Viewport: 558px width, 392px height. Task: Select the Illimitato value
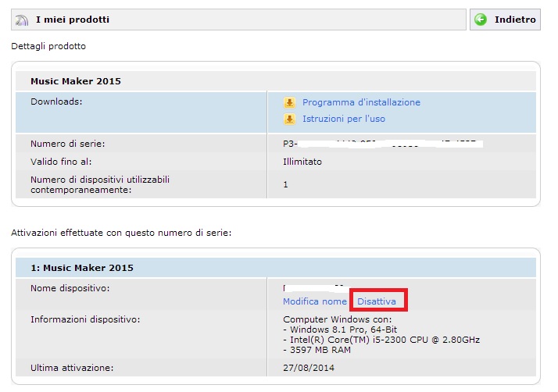302,162
